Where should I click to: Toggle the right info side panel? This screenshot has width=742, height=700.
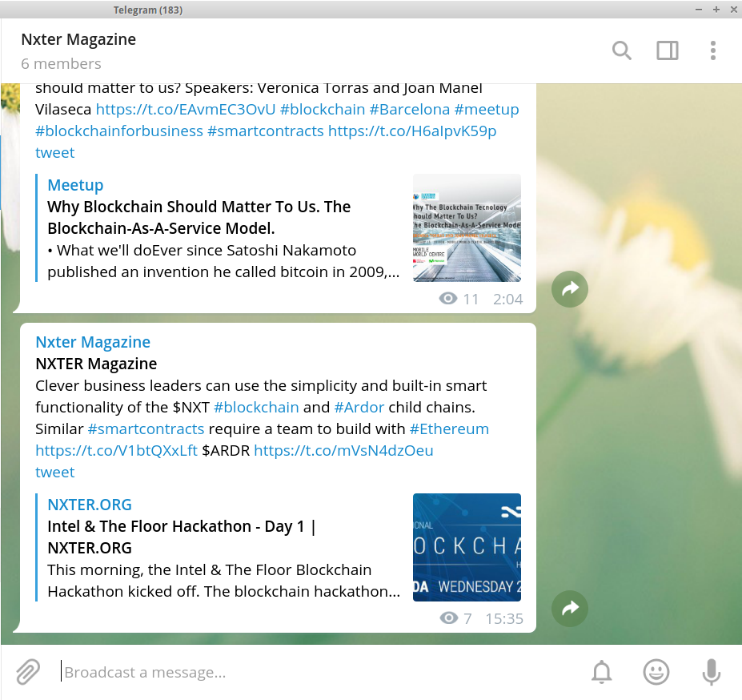(x=668, y=50)
